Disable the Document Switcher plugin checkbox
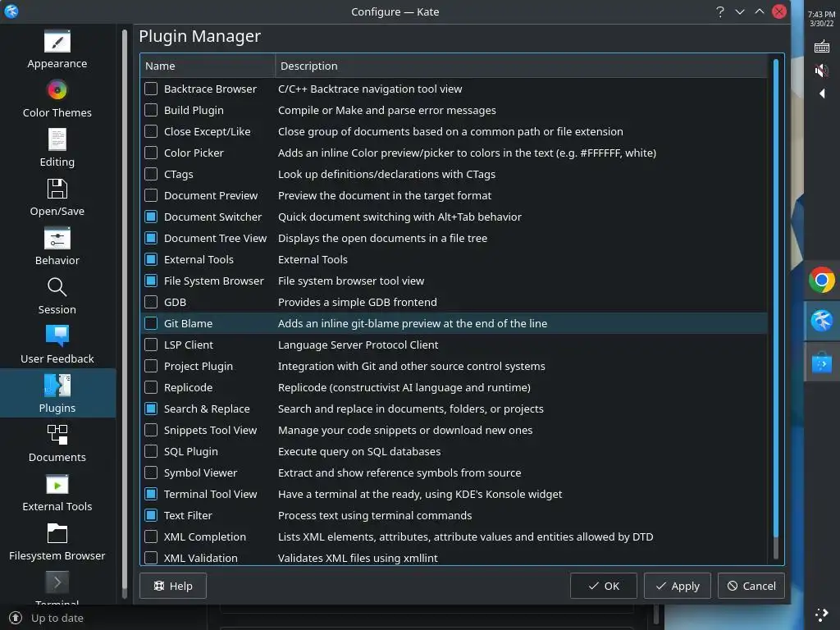This screenshot has width=840, height=630. tap(151, 217)
